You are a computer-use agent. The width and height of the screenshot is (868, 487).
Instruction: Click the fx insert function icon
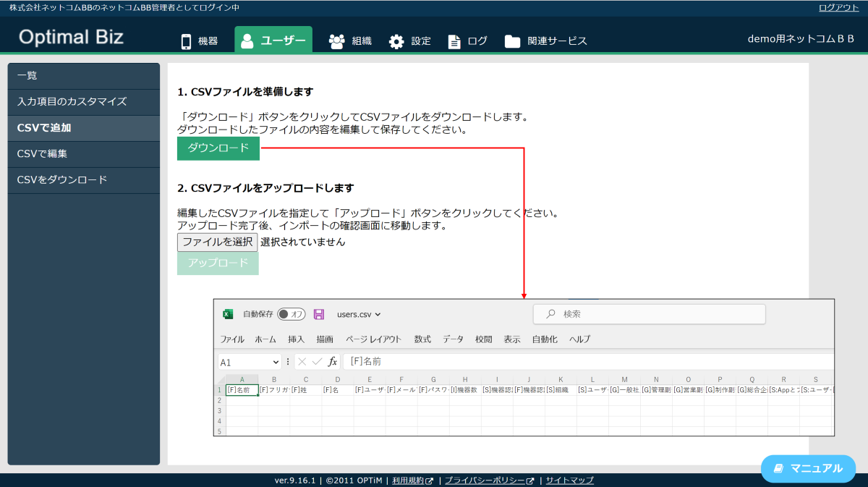click(x=333, y=361)
